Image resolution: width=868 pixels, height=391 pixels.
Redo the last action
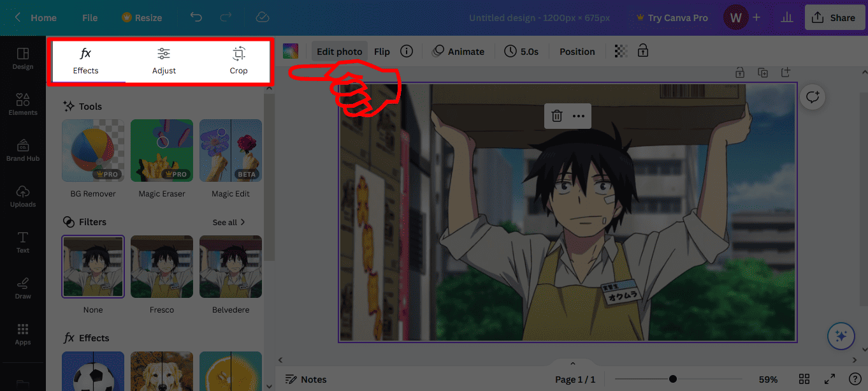pyautogui.click(x=226, y=18)
